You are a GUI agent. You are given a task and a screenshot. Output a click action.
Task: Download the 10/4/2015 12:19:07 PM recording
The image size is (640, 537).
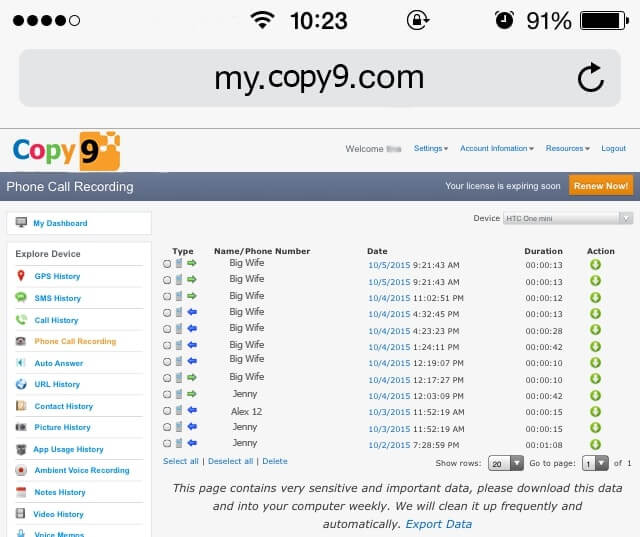pos(596,363)
